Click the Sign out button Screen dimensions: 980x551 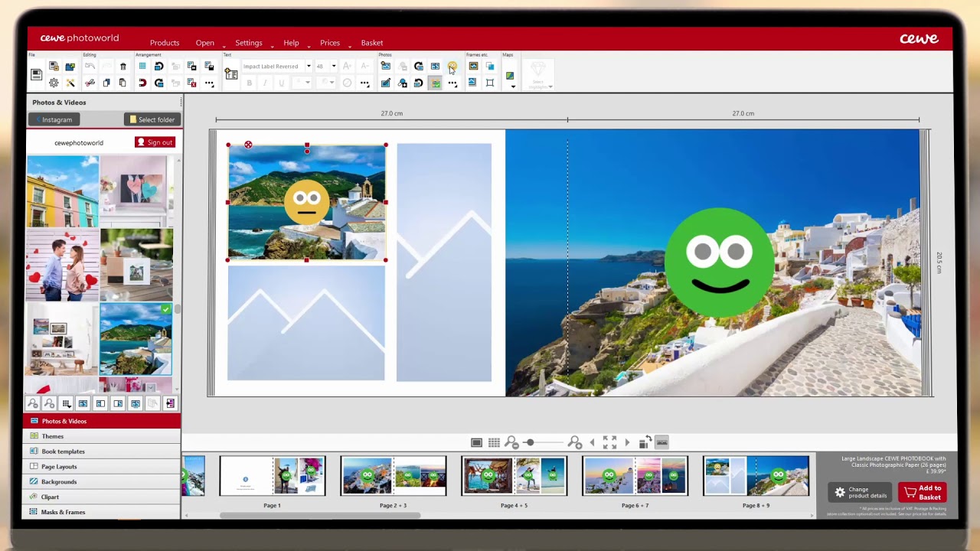pos(155,142)
